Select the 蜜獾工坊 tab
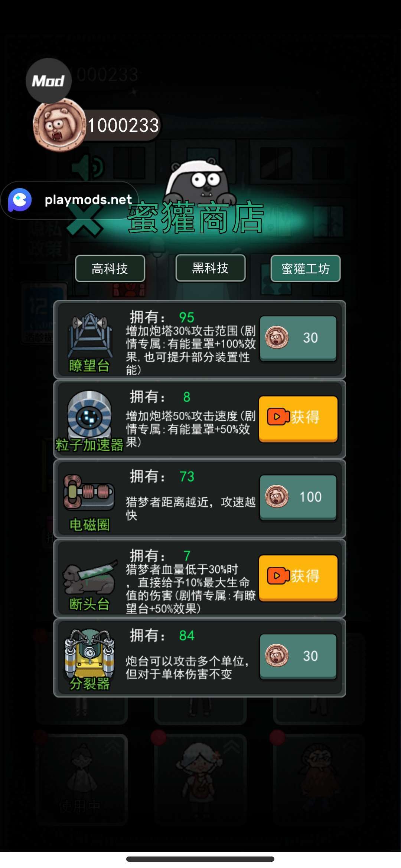Screen dimensions: 401x868 point(305,269)
